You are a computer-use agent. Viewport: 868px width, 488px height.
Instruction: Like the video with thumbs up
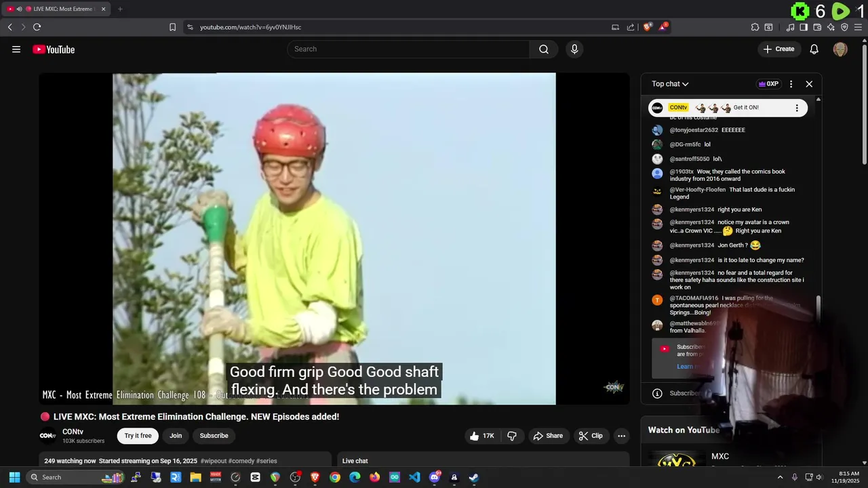[482, 436]
